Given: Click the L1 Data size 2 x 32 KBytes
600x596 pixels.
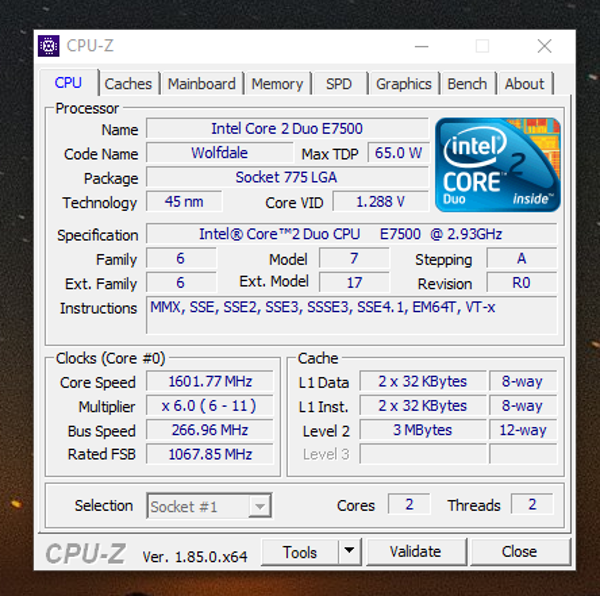Looking at the screenshot, I should click(423, 381).
